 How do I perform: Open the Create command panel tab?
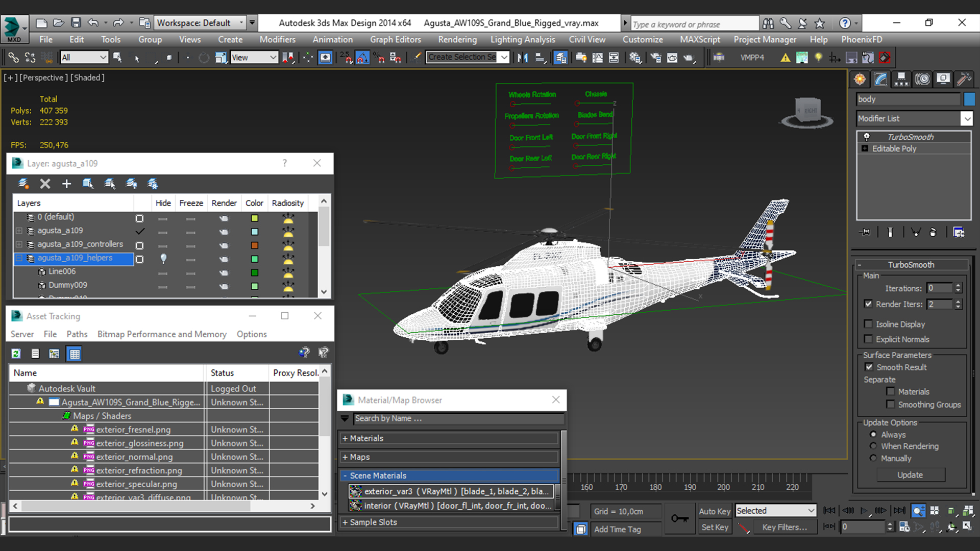click(x=861, y=79)
